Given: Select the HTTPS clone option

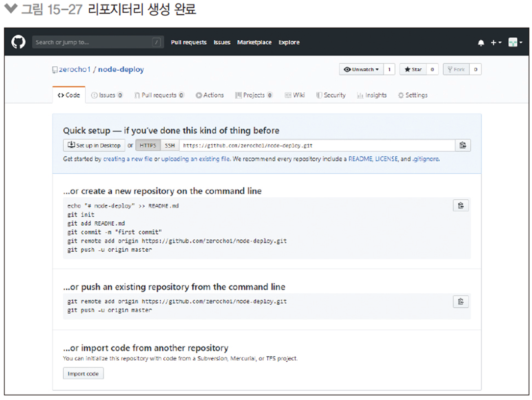Looking at the screenshot, I should coord(148,145).
